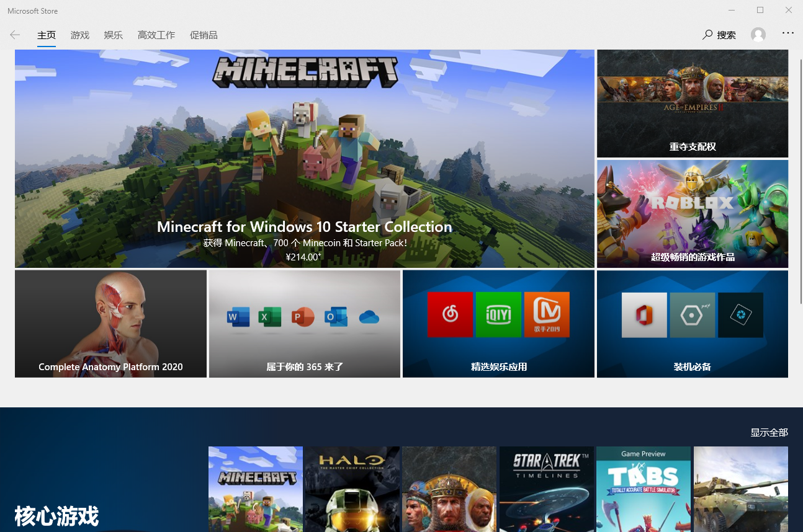Go back using the back arrow
This screenshot has width=803, height=532.
tap(15, 35)
